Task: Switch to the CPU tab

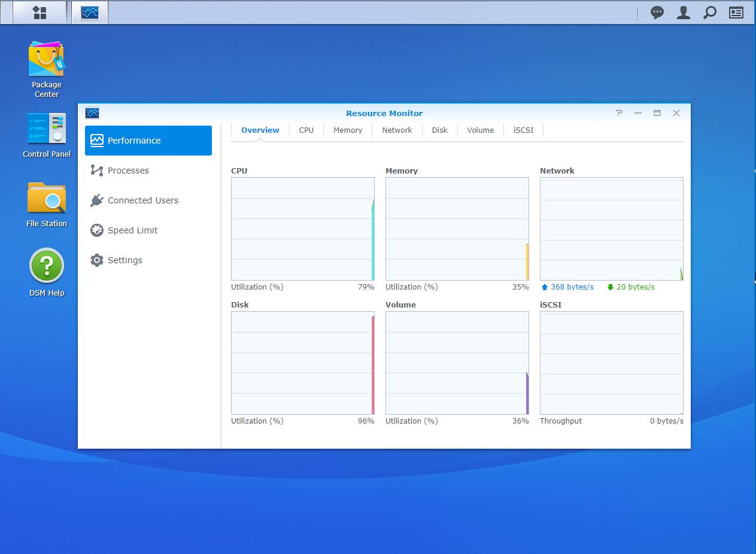Action: [306, 130]
